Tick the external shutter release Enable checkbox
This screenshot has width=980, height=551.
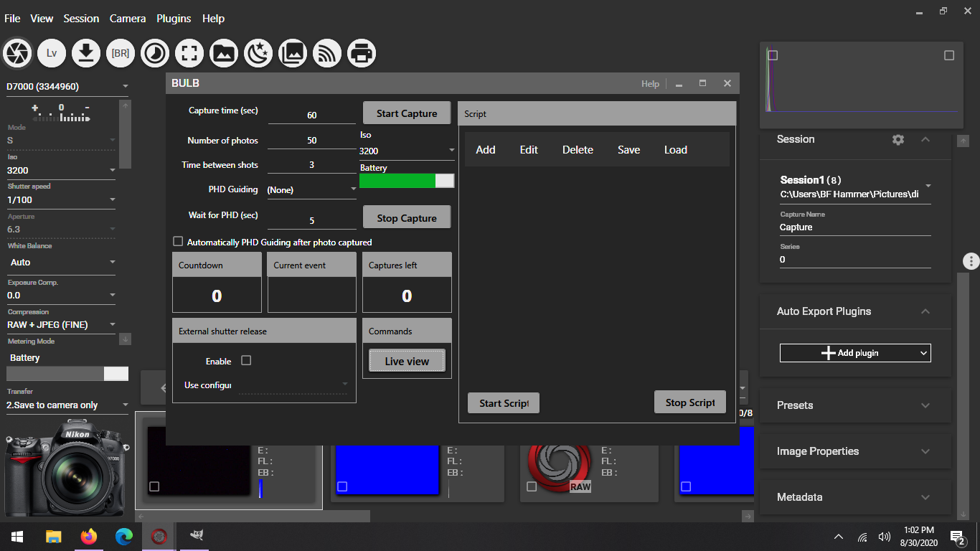246,361
